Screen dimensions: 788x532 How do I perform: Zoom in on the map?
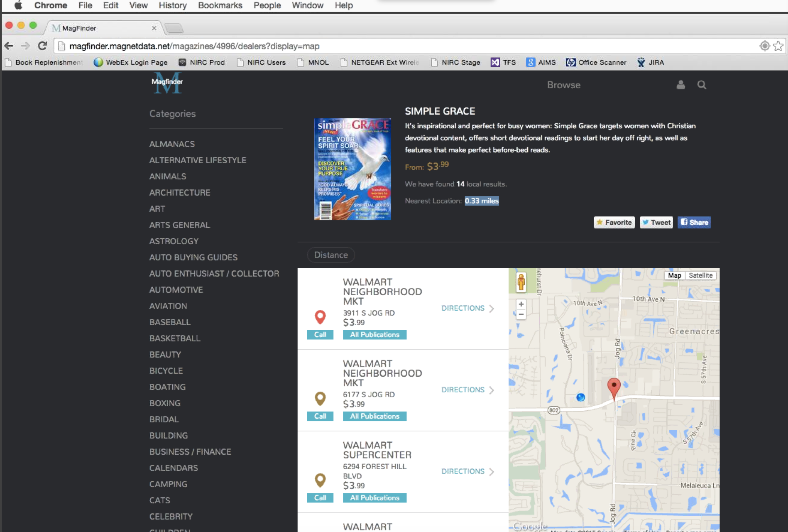click(521, 304)
